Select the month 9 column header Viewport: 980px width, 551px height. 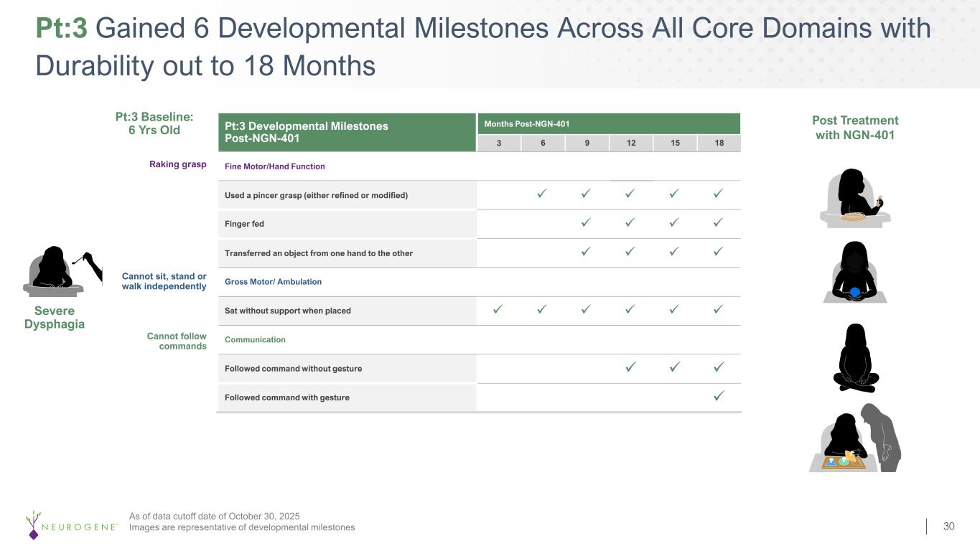point(587,143)
